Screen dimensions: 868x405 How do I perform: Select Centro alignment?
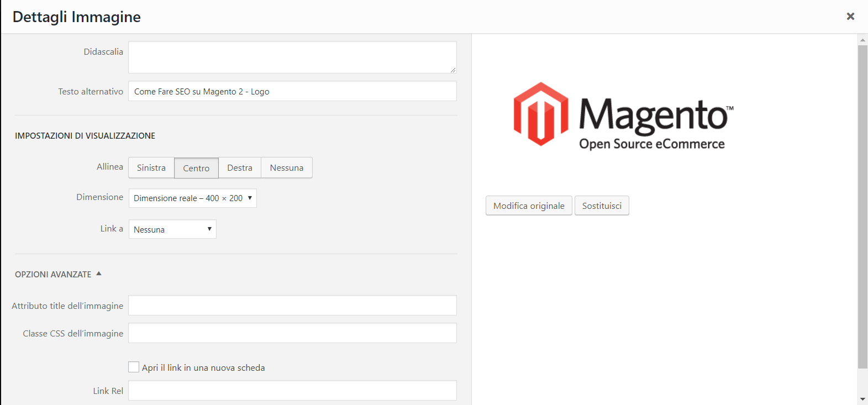pyautogui.click(x=196, y=168)
